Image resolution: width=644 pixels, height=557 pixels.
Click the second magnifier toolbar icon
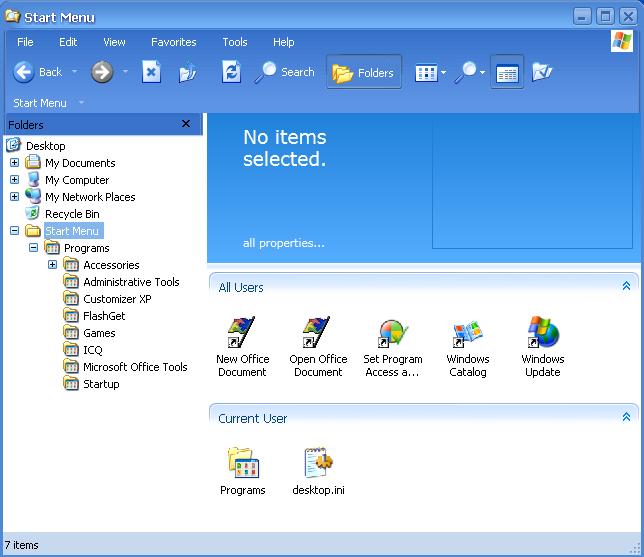point(465,72)
